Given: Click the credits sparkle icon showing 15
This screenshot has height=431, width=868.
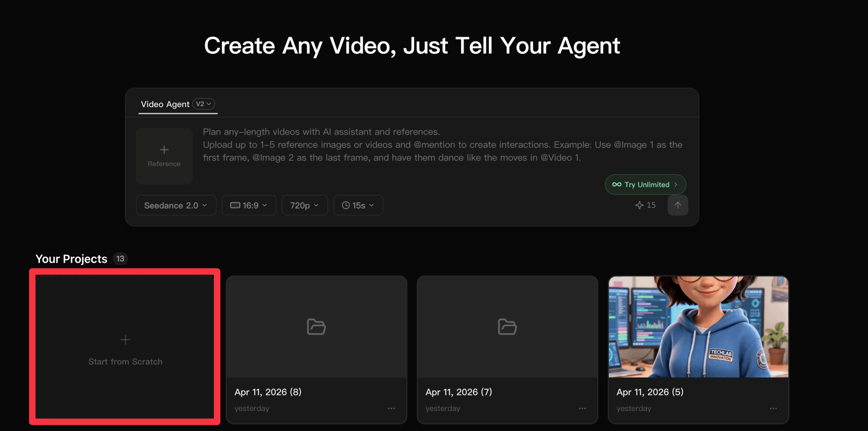Looking at the screenshot, I should pos(639,205).
